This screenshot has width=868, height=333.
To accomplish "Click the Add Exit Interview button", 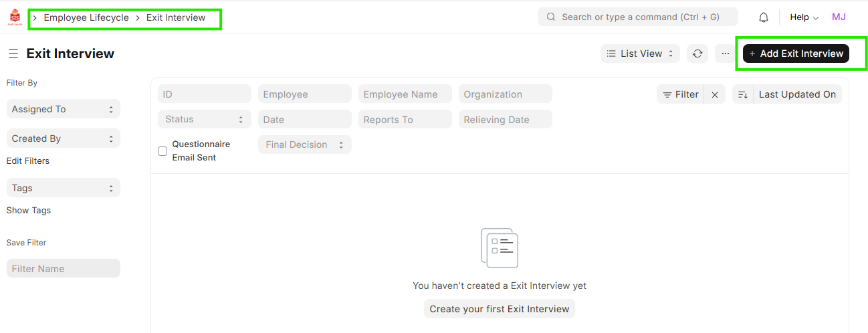I will (795, 53).
